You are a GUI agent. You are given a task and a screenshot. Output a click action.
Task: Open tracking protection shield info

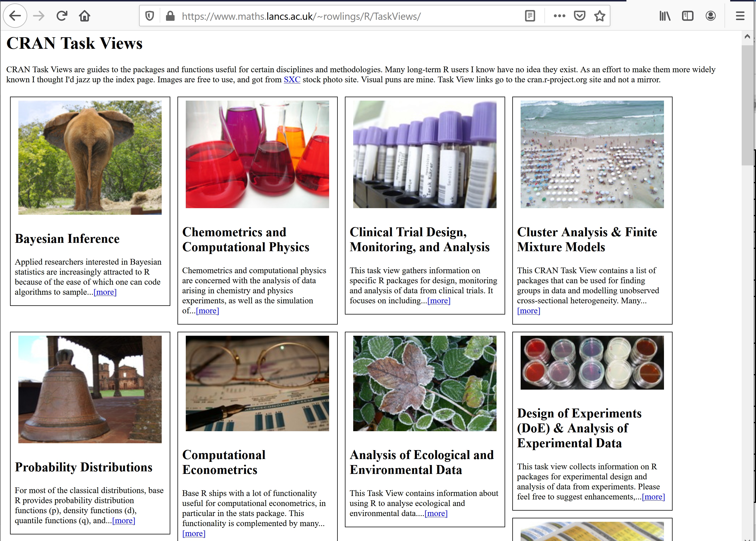(150, 16)
